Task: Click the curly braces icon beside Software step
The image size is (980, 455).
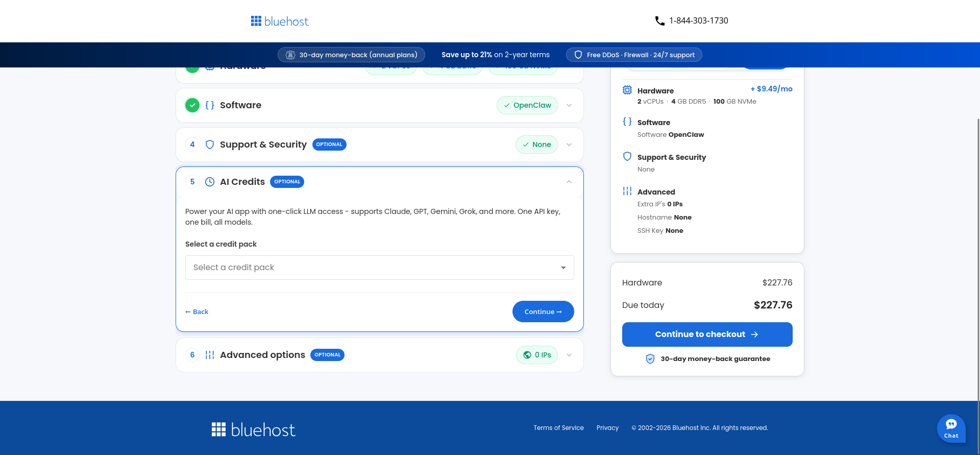Action: click(x=210, y=105)
